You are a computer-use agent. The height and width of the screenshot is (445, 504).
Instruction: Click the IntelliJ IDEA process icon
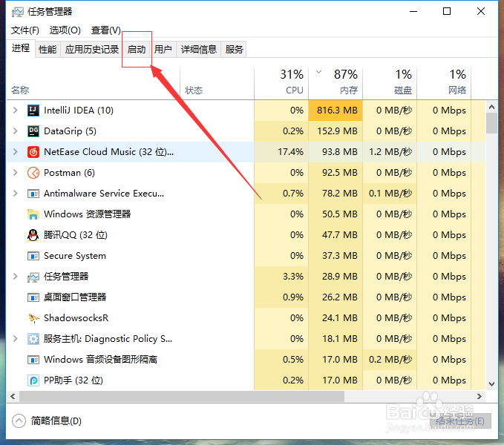point(33,111)
